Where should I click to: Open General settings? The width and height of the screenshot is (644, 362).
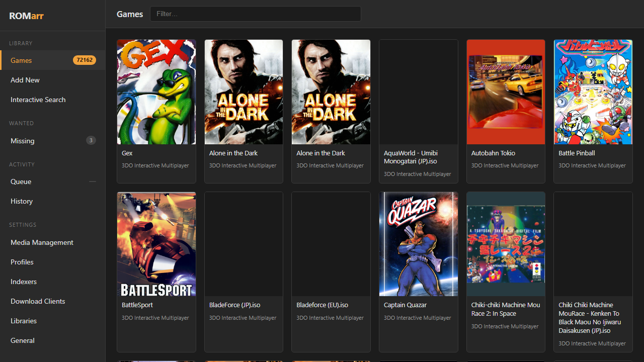[52, 340]
